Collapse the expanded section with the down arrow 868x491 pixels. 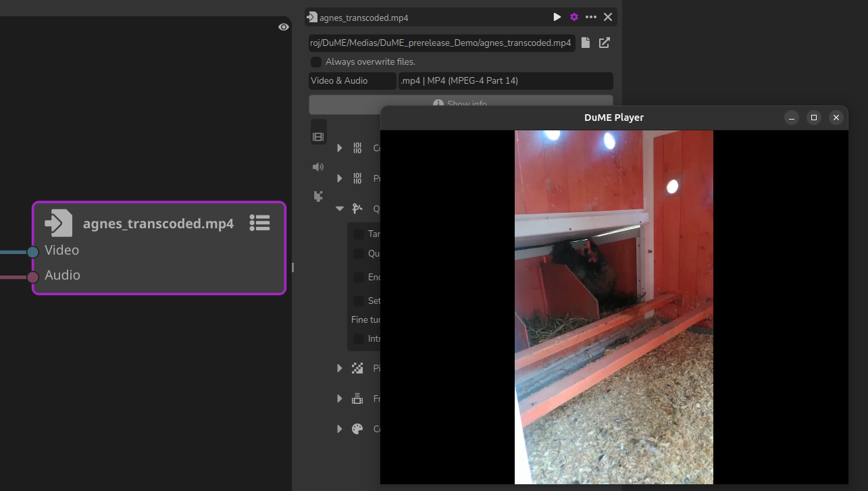(x=340, y=209)
